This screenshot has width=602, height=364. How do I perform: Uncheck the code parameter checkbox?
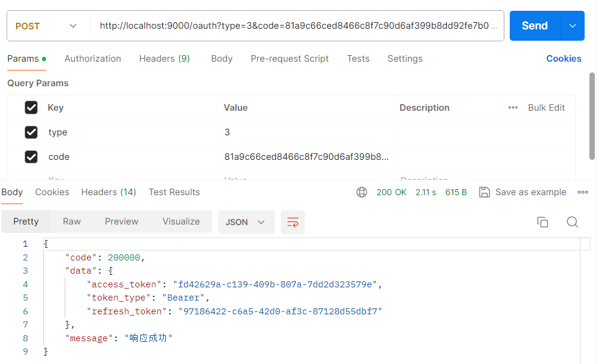(31, 157)
